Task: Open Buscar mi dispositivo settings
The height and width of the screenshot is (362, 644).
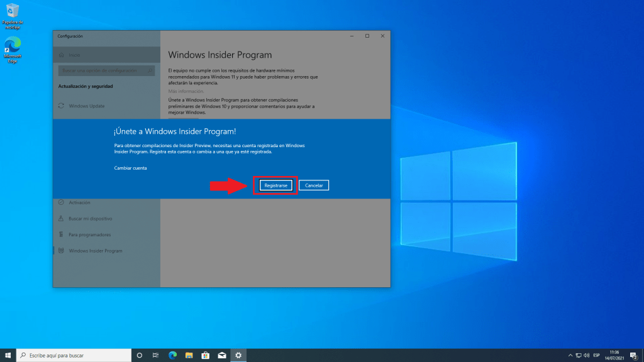Action: [x=90, y=219]
